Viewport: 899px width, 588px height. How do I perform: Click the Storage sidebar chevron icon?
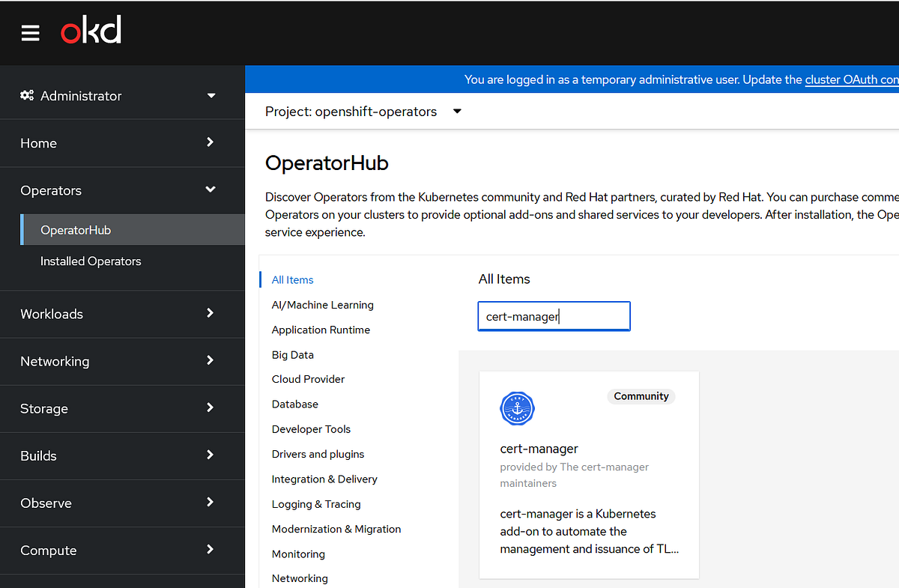[x=210, y=408]
